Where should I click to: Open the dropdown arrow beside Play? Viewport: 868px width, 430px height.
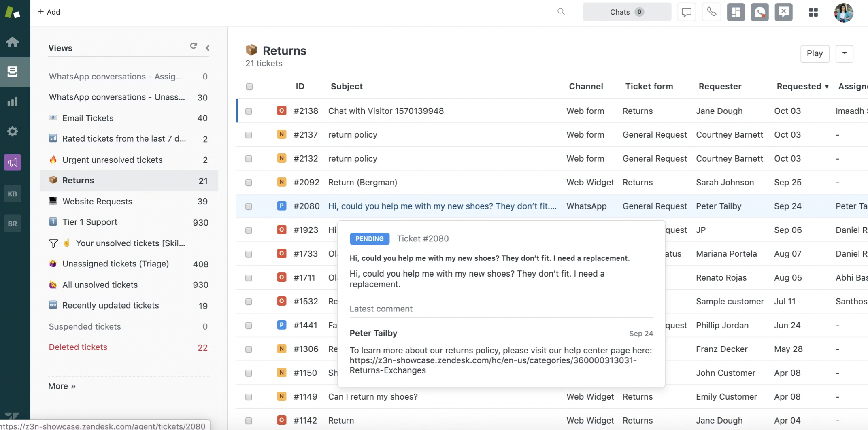(845, 53)
